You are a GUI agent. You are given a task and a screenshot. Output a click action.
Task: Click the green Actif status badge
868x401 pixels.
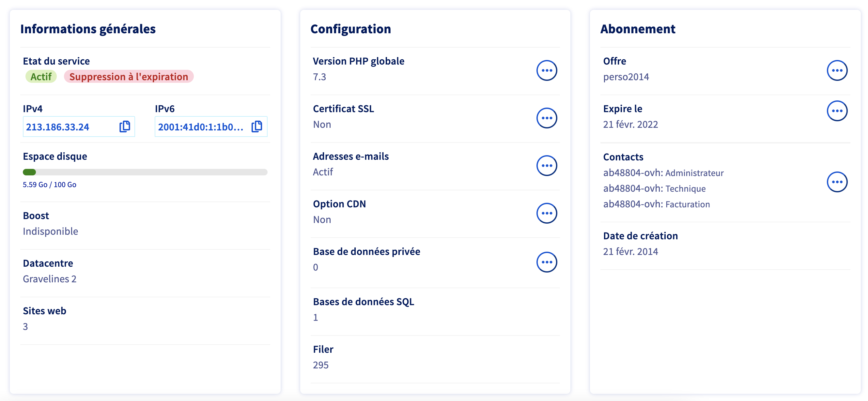pos(41,76)
